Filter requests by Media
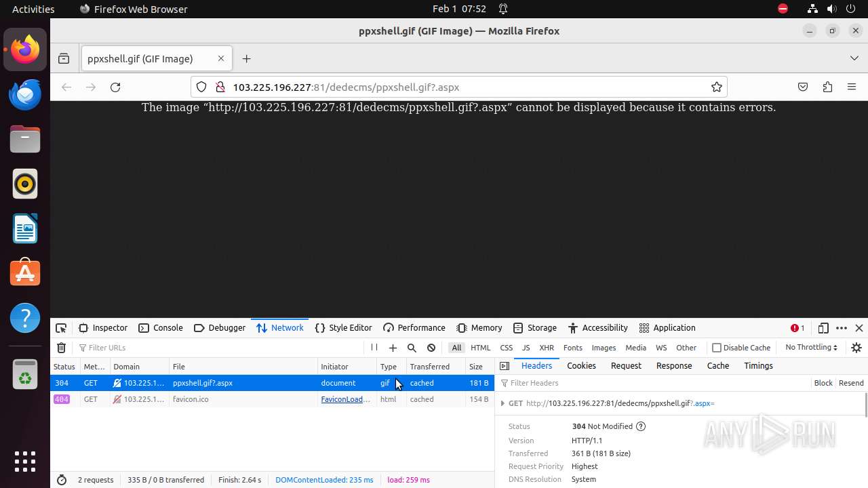The height and width of the screenshot is (488, 868). (635, 348)
